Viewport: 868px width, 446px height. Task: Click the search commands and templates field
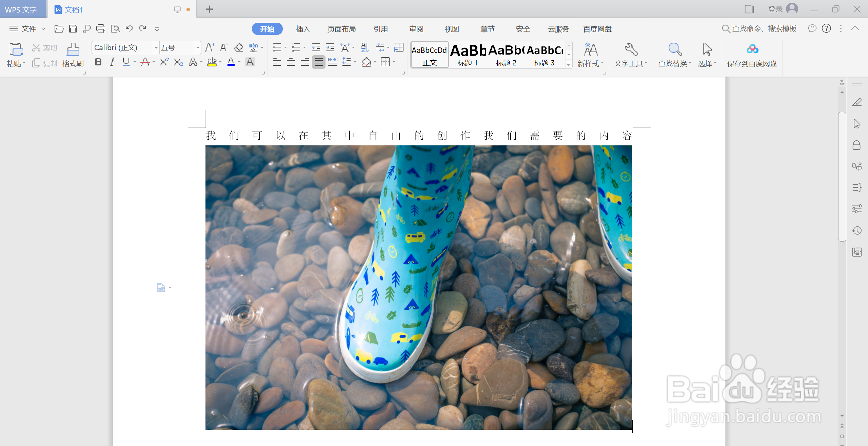coord(764,29)
